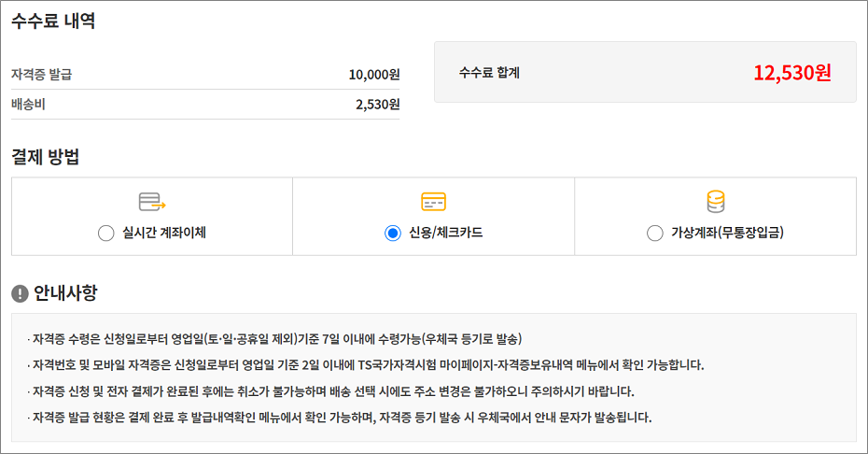
Task: Click the notice about 취소가 불가능 after payment
Action: pyautogui.click(x=330, y=391)
